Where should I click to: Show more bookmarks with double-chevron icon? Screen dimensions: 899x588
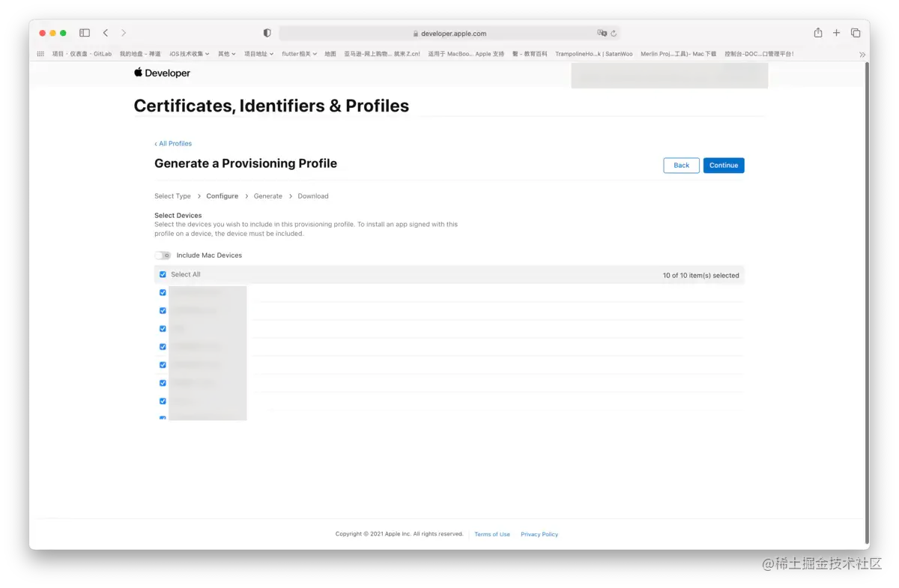click(x=862, y=54)
